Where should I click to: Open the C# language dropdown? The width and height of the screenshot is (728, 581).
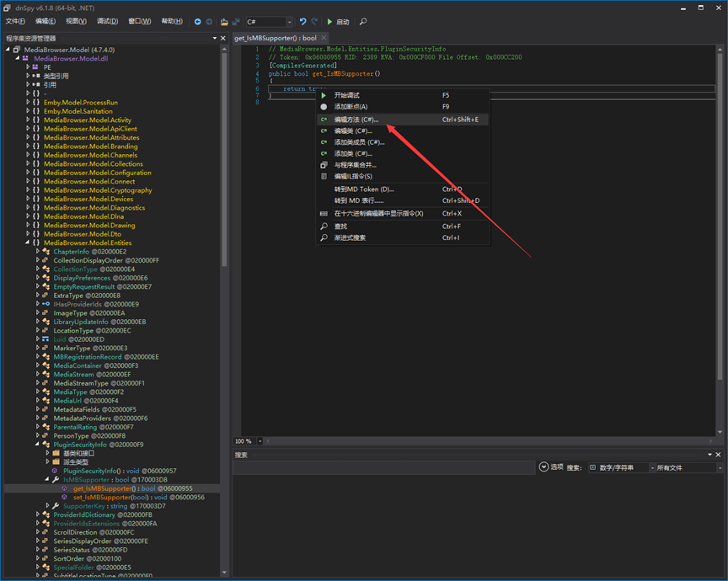point(289,22)
